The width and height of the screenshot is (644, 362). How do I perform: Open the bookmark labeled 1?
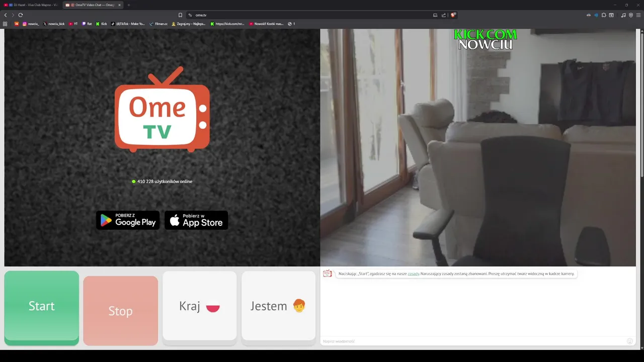click(291, 24)
